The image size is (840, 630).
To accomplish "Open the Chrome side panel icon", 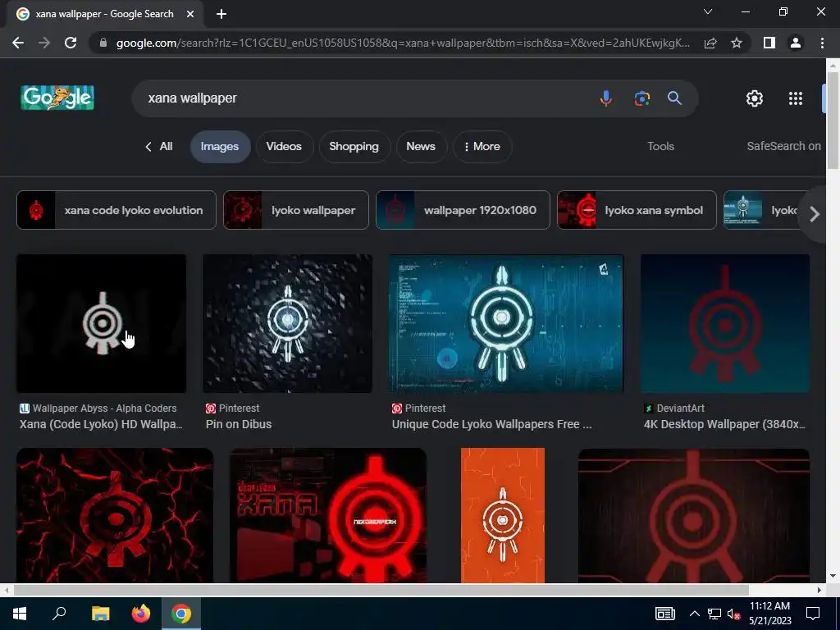I will tap(769, 43).
